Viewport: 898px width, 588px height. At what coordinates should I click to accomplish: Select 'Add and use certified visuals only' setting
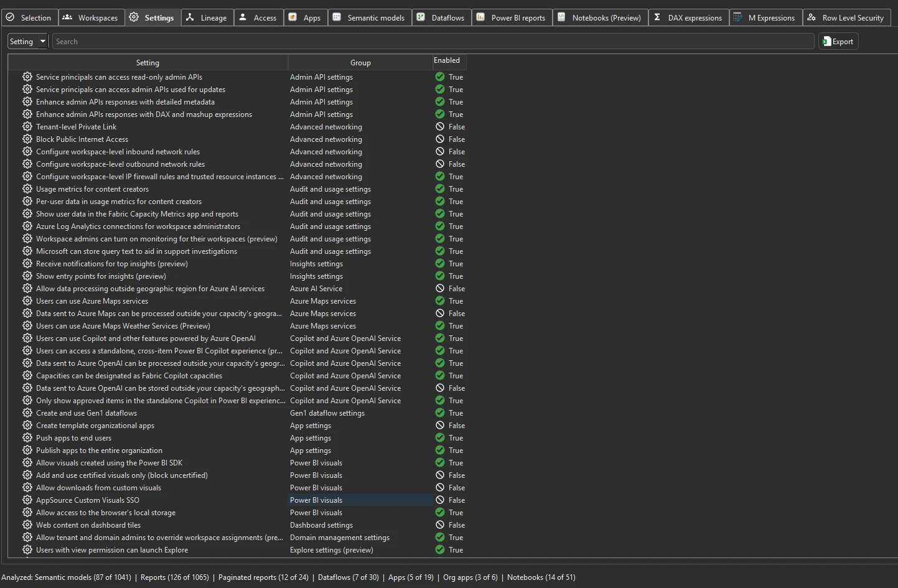coord(121,475)
